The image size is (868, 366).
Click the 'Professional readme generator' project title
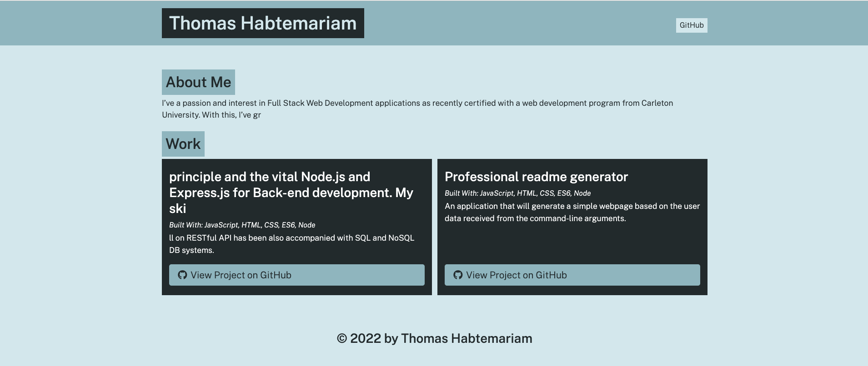pos(536,177)
